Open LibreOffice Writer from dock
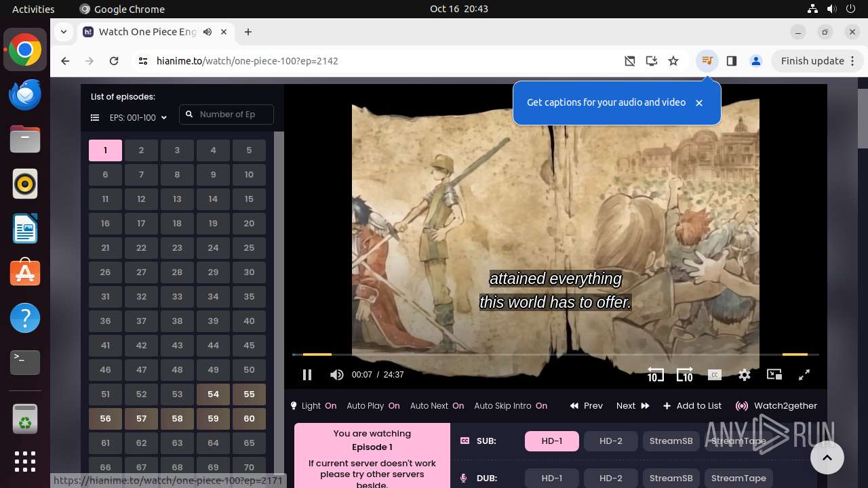The width and height of the screenshot is (868, 488). click(x=25, y=229)
